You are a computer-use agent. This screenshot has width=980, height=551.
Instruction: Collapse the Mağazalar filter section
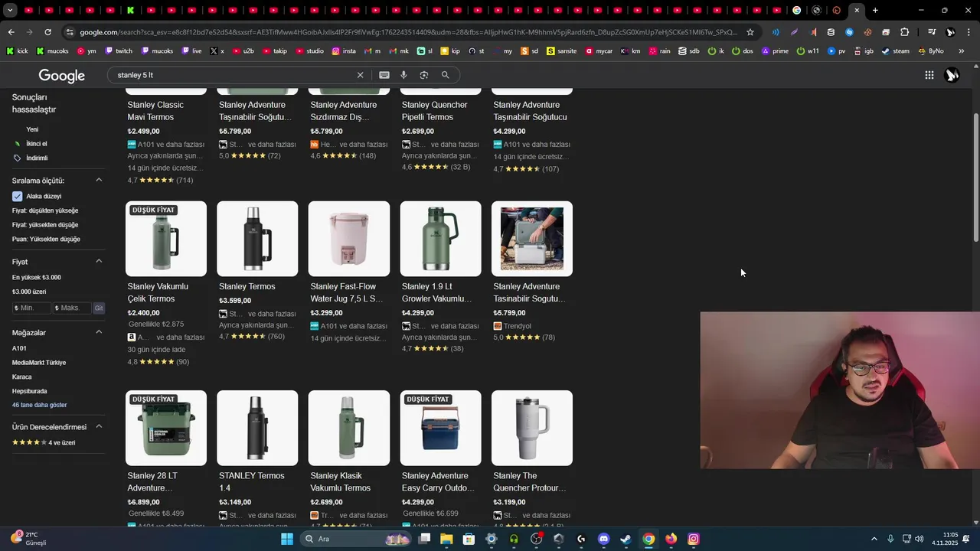[99, 332]
